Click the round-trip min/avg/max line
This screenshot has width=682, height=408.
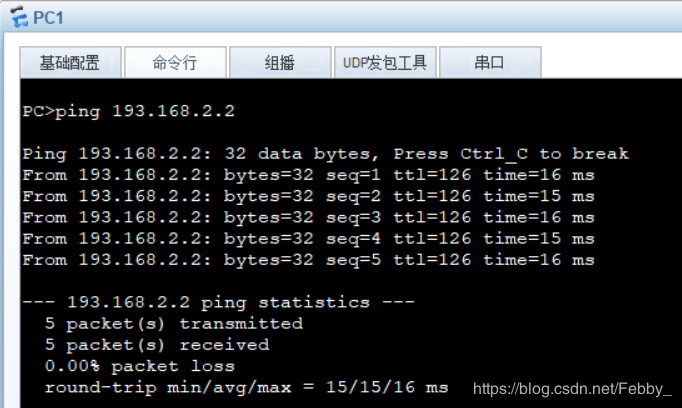pos(246,387)
